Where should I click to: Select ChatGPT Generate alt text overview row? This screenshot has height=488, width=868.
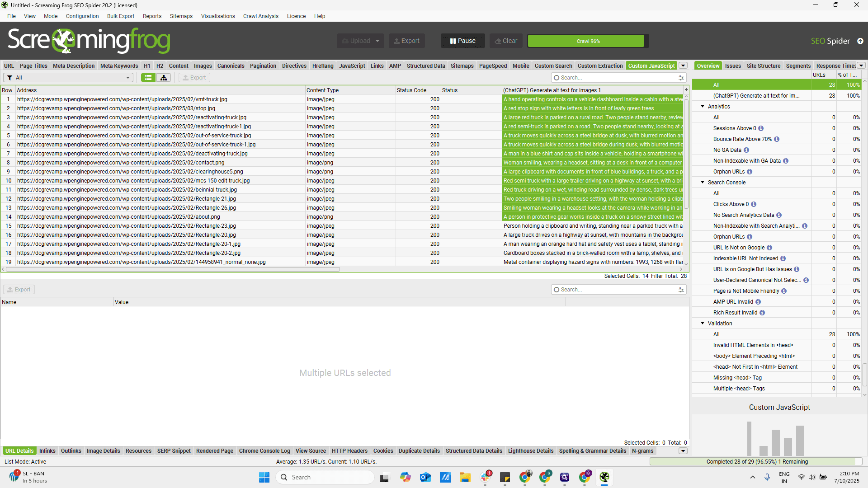[x=777, y=96]
